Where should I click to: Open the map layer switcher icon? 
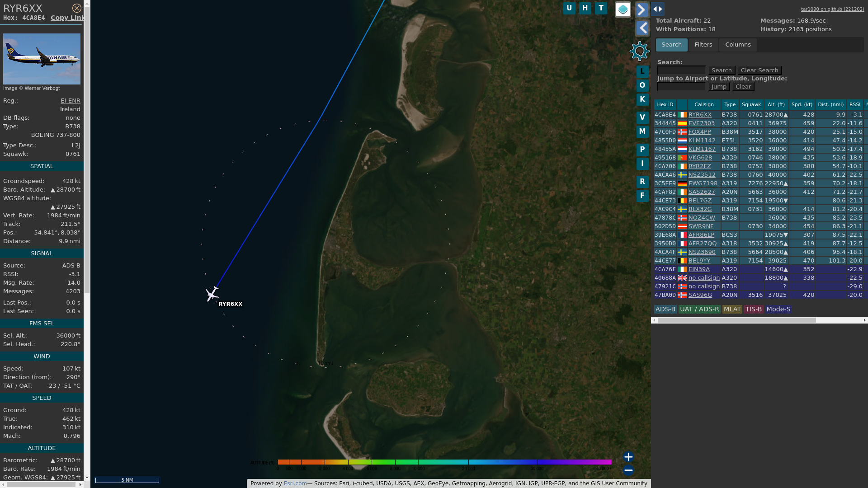click(623, 9)
